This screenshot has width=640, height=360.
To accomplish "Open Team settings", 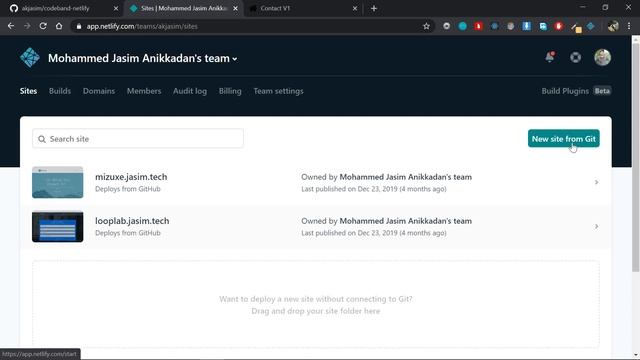I will coord(278,91).
